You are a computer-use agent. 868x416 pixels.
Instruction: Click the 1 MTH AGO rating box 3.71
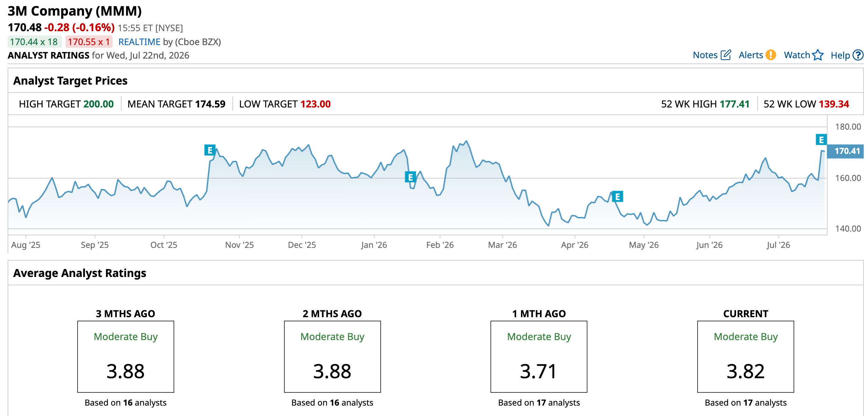coord(539,357)
